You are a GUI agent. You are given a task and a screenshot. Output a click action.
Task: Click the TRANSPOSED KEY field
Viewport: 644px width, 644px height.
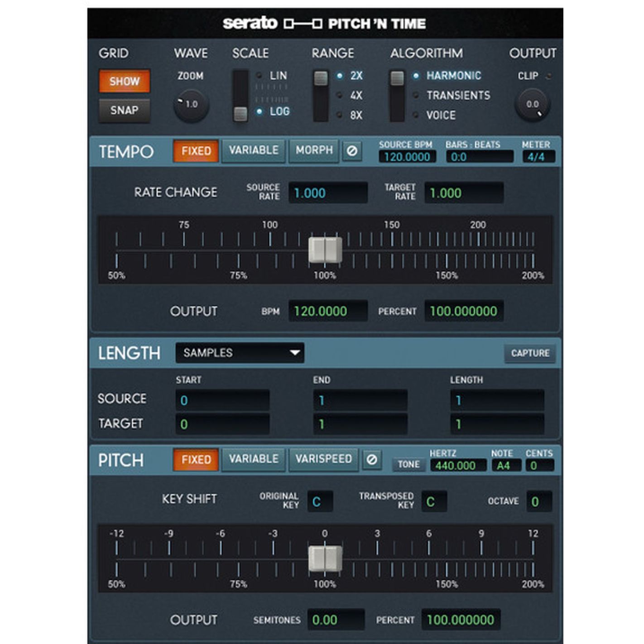click(x=434, y=501)
